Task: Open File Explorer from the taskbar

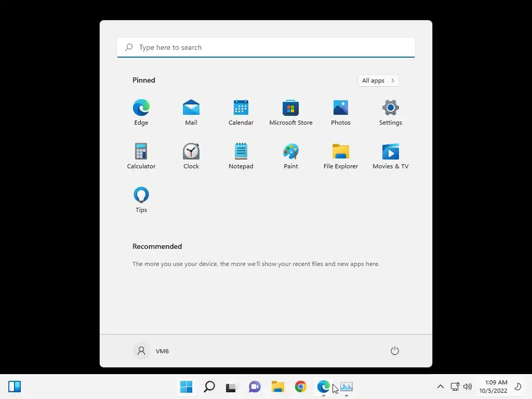Action: tap(278, 387)
